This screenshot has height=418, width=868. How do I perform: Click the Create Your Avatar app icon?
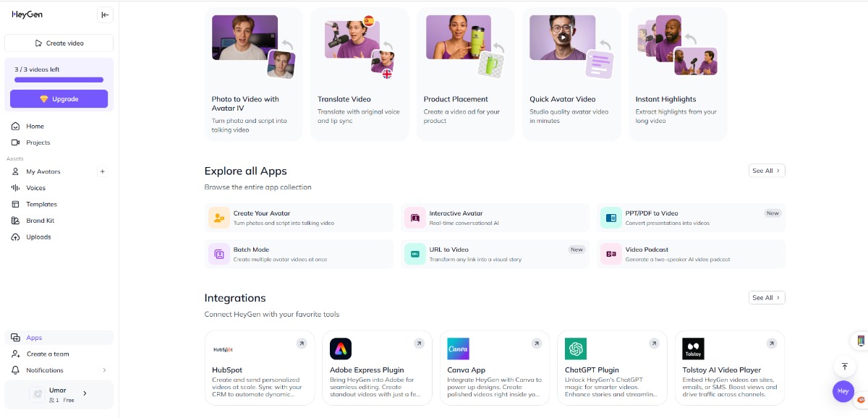(218, 218)
